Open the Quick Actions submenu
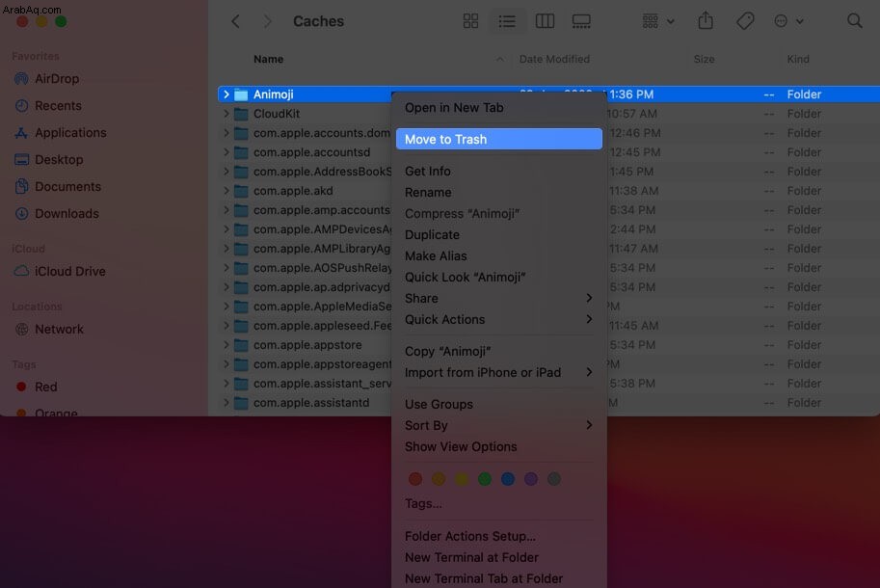The image size is (880, 588). [x=499, y=319]
